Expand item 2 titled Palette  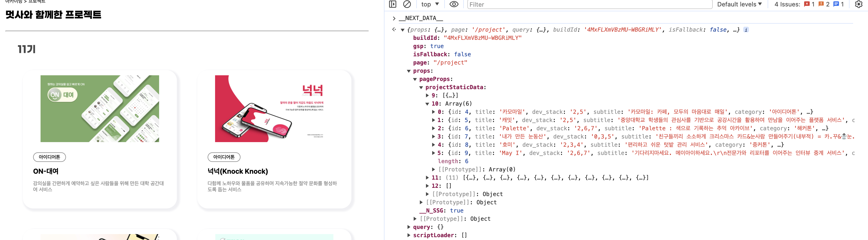[x=433, y=128]
